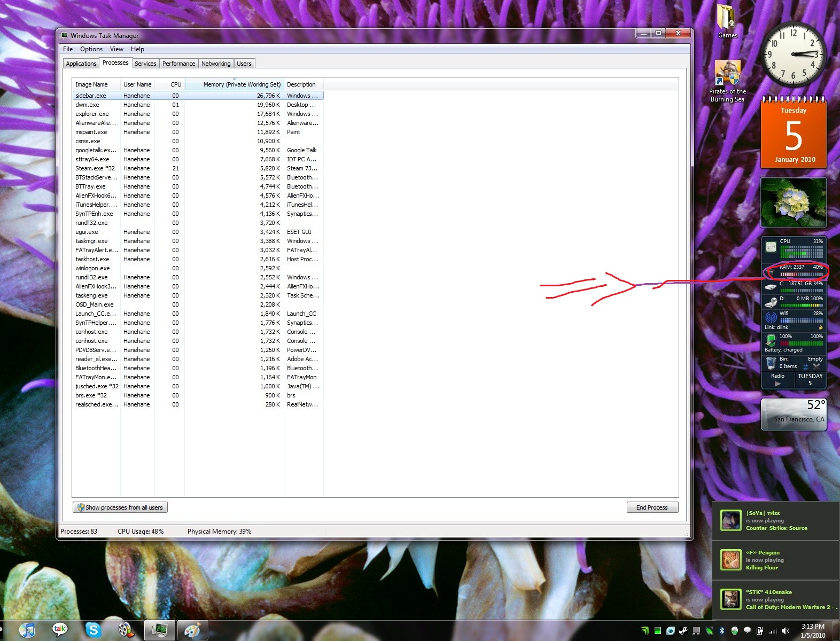Sort by Memory (Private Working Set) column

pyautogui.click(x=234, y=84)
